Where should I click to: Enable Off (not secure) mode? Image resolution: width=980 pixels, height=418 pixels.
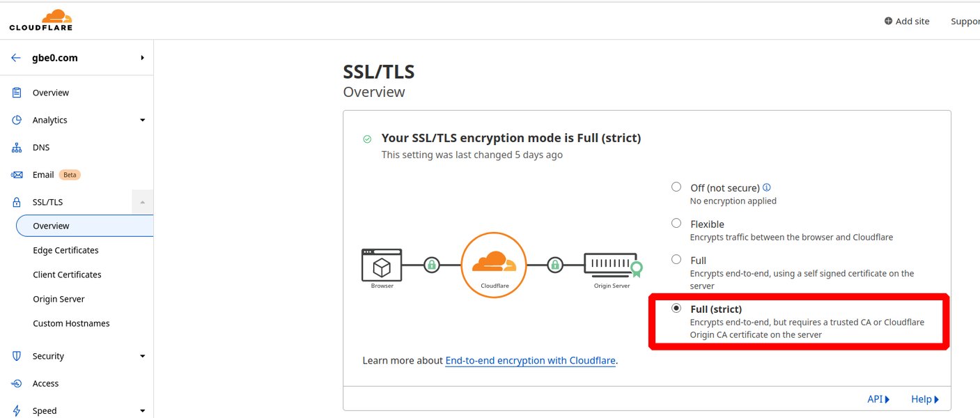[x=676, y=187]
